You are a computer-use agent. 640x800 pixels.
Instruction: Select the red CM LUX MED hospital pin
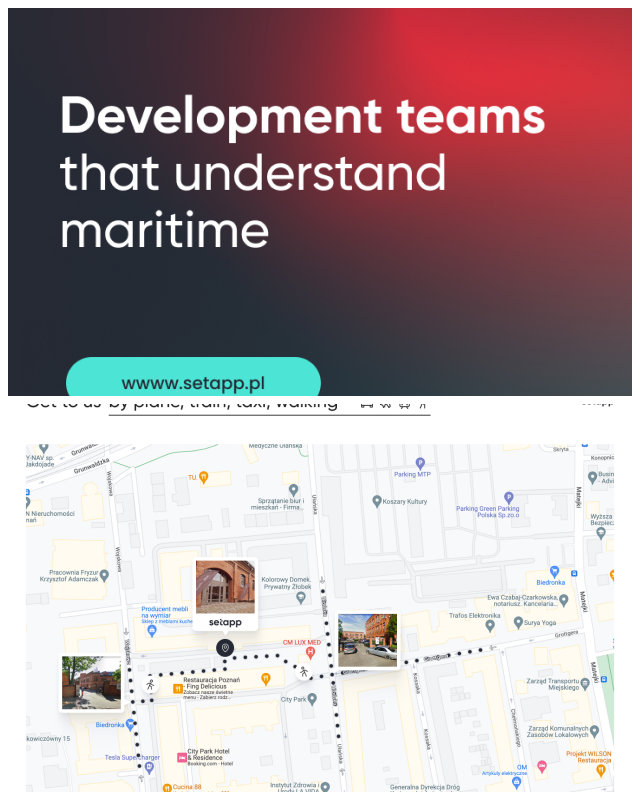pyautogui.click(x=310, y=652)
